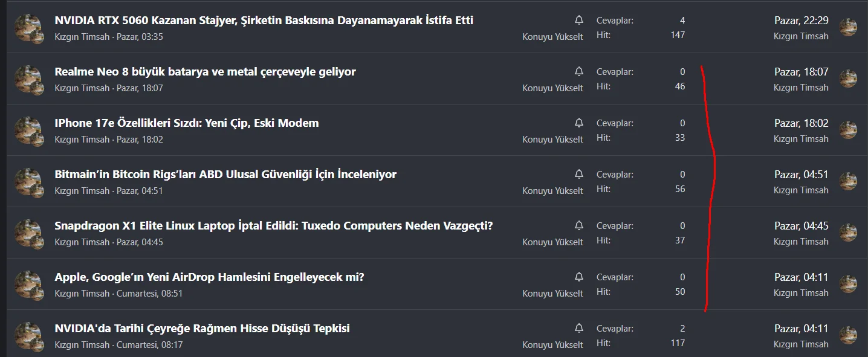Screen dimensions: 868x357
Task: Open the Realme Neo 8 büyük batarya thread
Action: click(205, 72)
